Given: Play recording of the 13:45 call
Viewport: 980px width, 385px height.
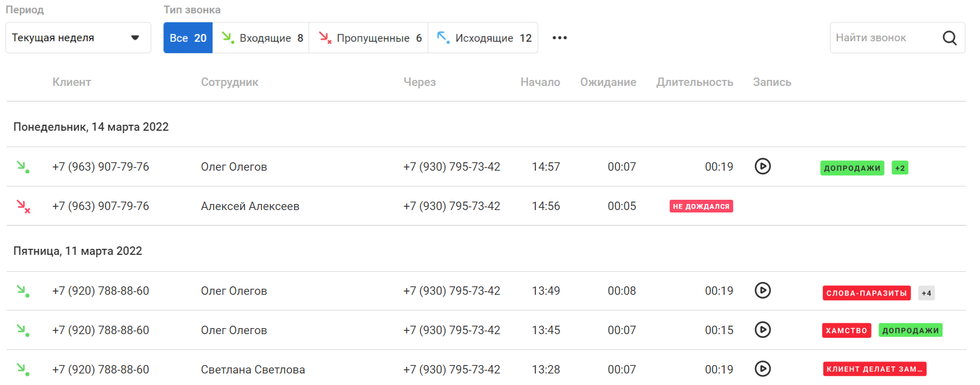Looking at the screenshot, I should [x=762, y=330].
